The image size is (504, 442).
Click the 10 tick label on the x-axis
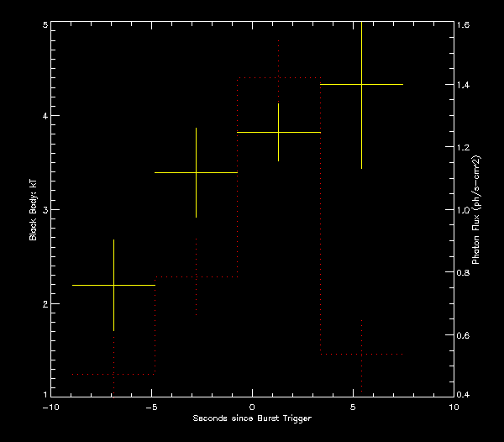tap(454, 407)
